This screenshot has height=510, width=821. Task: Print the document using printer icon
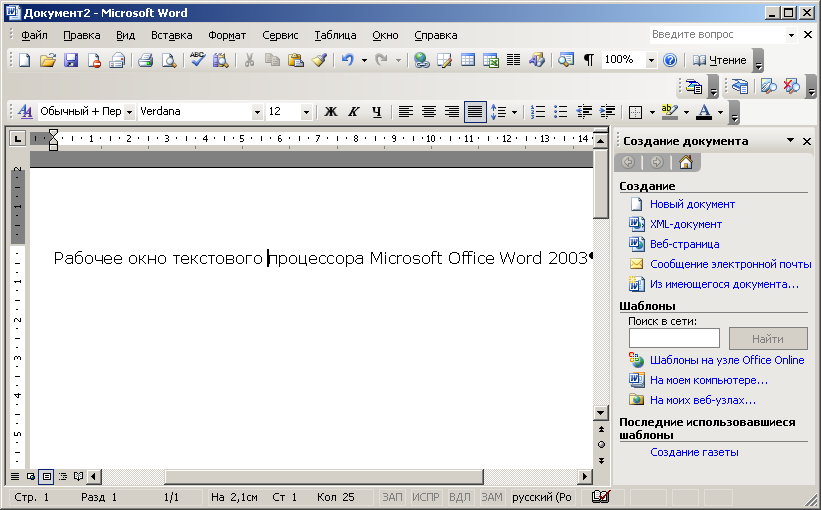pos(145,60)
